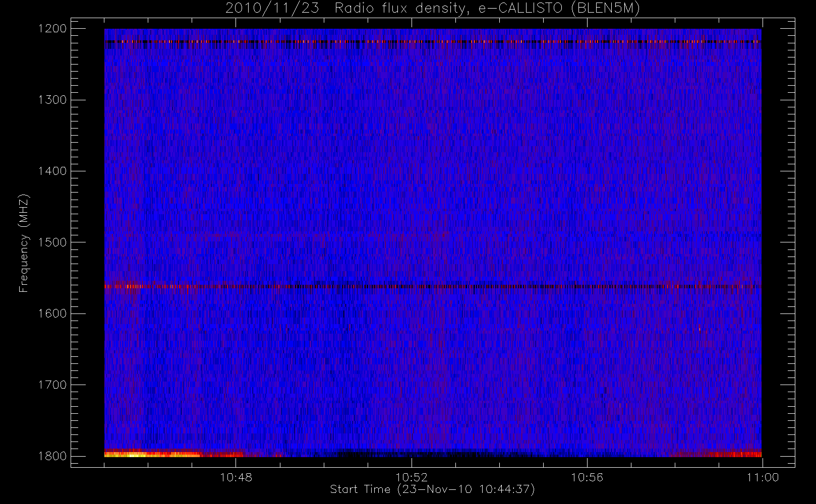The height and width of the screenshot is (504, 816).
Task: Select the 1400 frequency axis label
Action: pyautogui.click(x=52, y=171)
